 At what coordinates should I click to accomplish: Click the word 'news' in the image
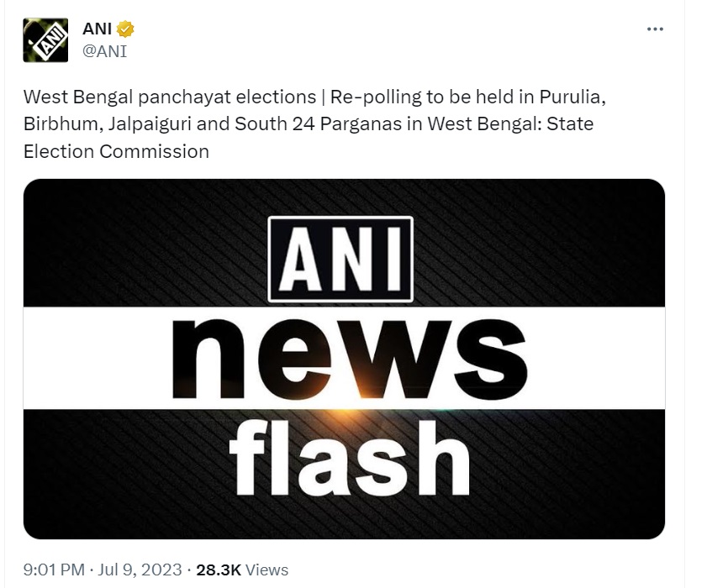350,359
